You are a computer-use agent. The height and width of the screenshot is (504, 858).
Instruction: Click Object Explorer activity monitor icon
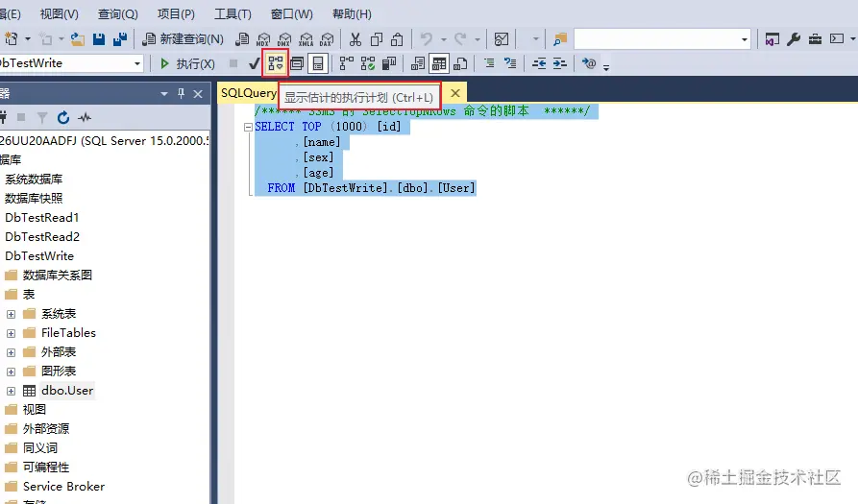(85, 117)
